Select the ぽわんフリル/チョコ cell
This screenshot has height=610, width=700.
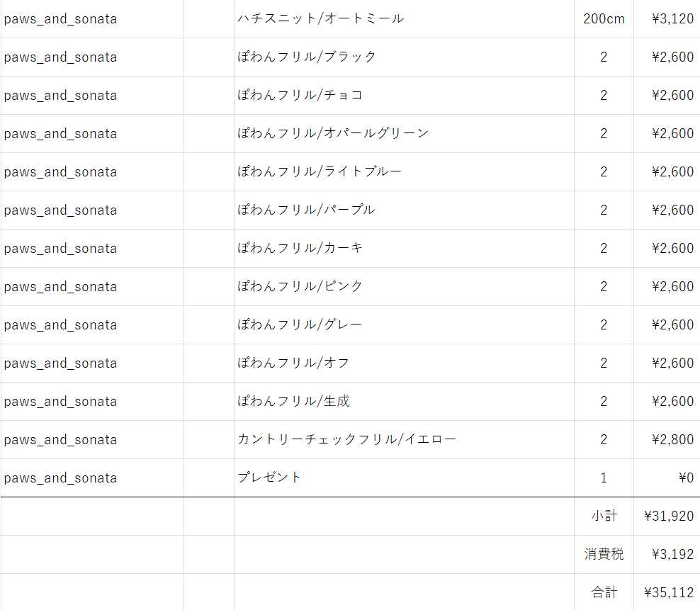pos(404,96)
